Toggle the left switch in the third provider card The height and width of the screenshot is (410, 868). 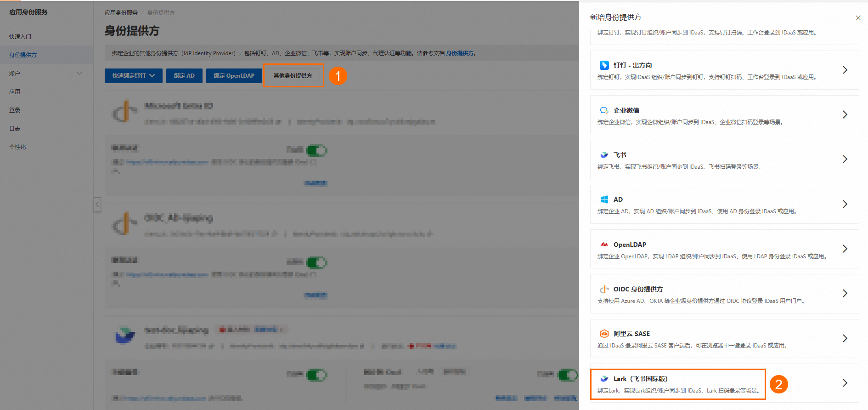(x=316, y=375)
